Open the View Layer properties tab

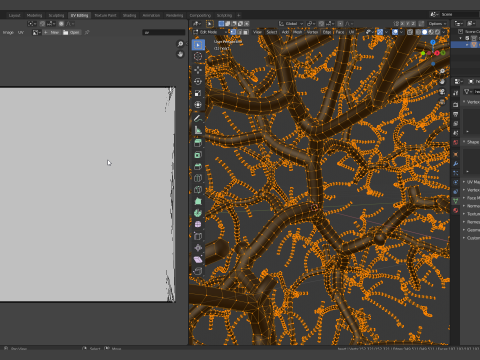point(456,123)
